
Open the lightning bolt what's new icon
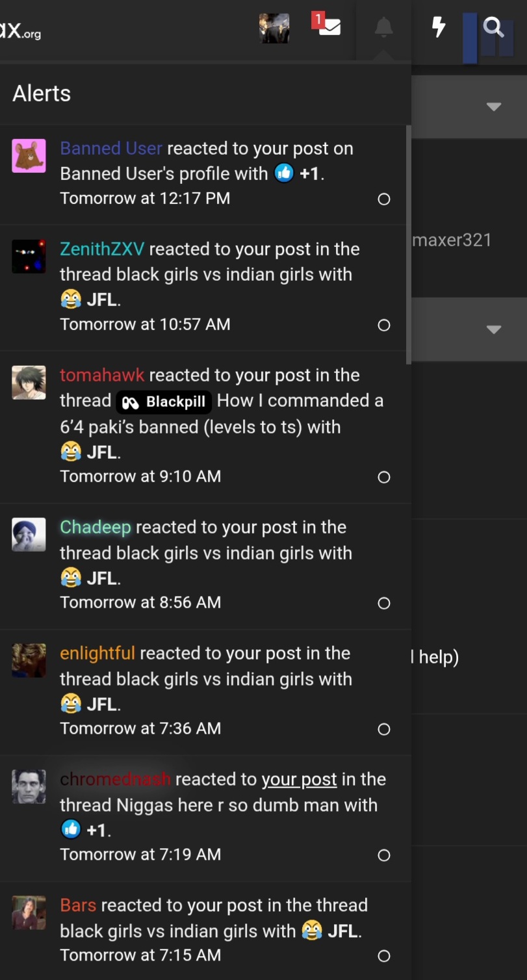[x=439, y=27]
